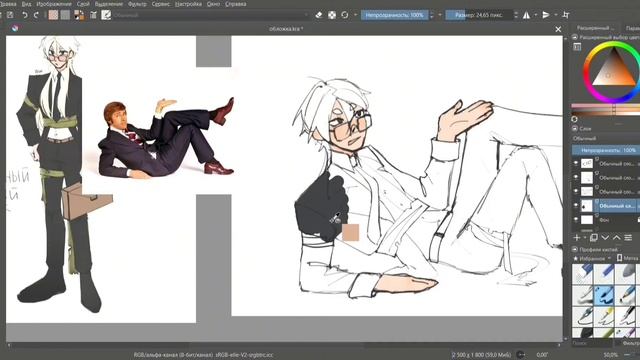The image size is (640, 360).
Task: Close the обложка.kra document tab
Action: coord(558,29)
